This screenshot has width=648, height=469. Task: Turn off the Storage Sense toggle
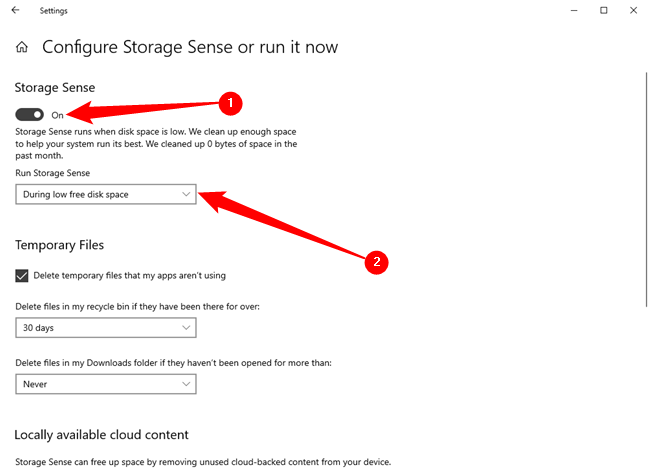pos(30,115)
